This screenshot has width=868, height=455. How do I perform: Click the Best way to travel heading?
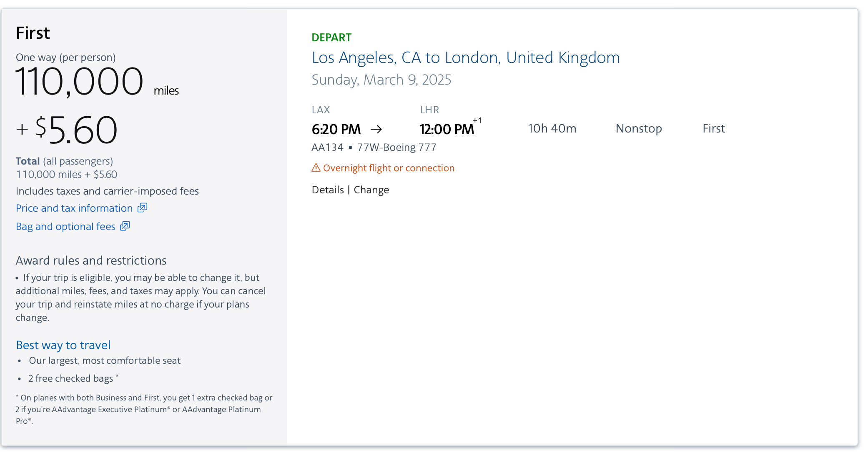point(63,345)
